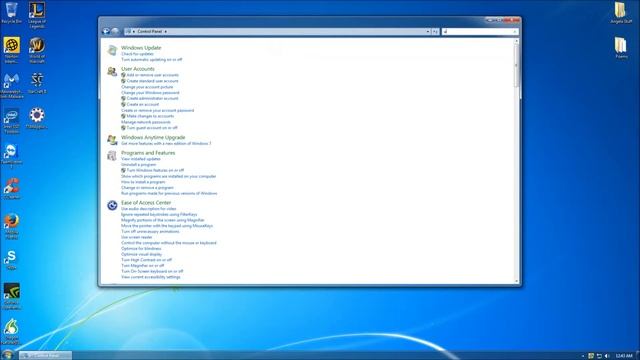Click the Forward navigation button
This screenshot has width=640, height=360.
116,31
